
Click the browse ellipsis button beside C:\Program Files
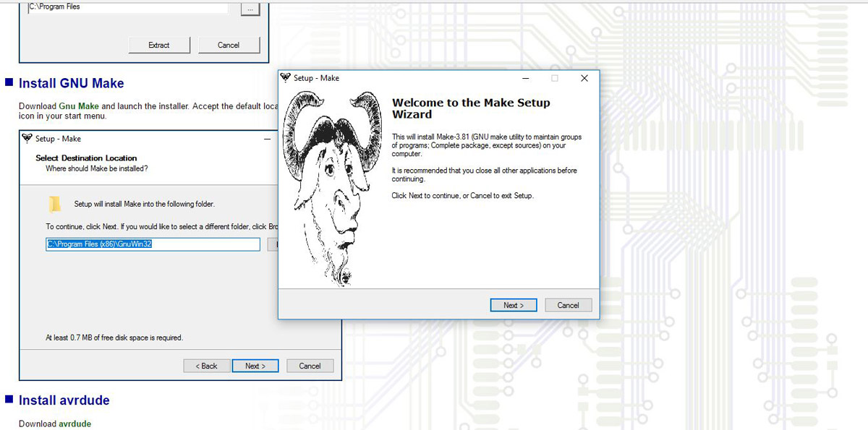tap(250, 9)
